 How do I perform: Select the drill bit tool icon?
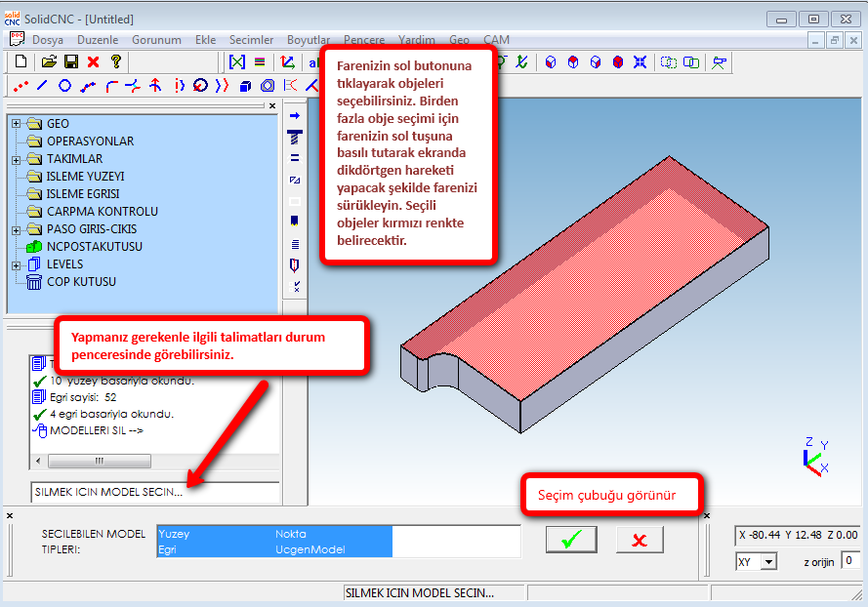[x=295, y=137]
